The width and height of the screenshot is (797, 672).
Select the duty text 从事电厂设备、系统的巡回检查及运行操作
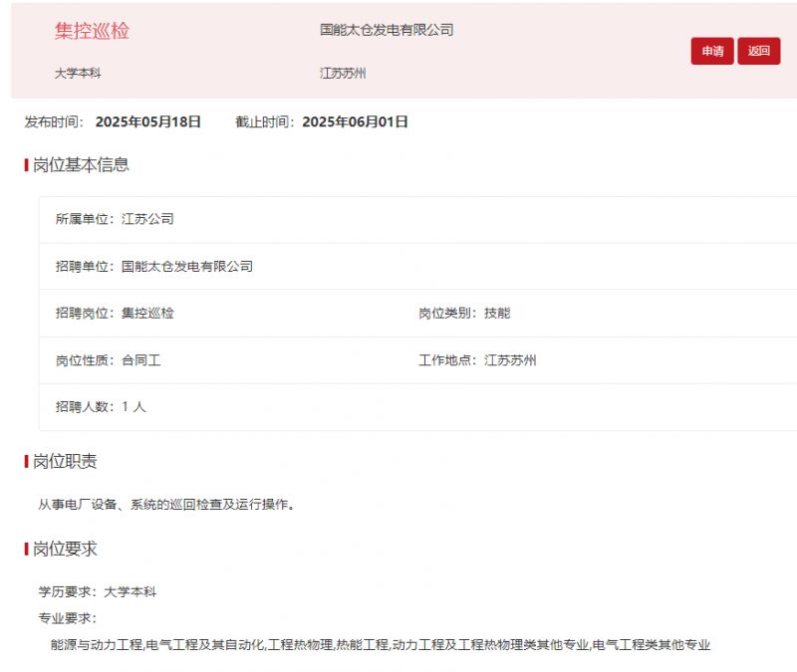(166, 505)
